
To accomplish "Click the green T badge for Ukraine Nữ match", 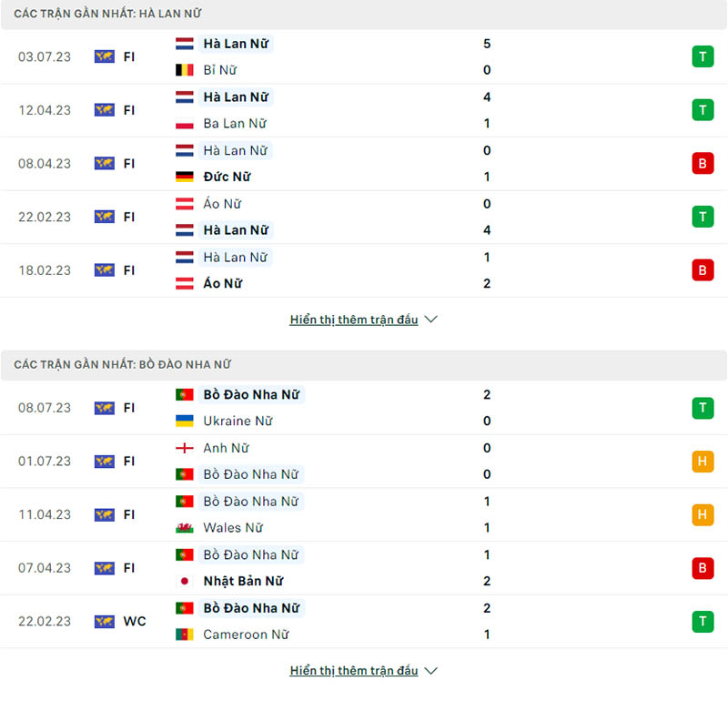I will [702, 408].
